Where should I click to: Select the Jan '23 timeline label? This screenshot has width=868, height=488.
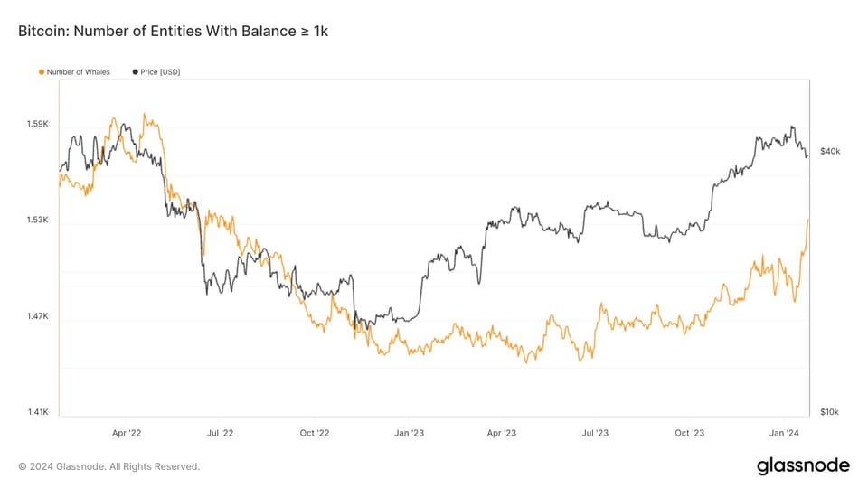pos(410,433)
